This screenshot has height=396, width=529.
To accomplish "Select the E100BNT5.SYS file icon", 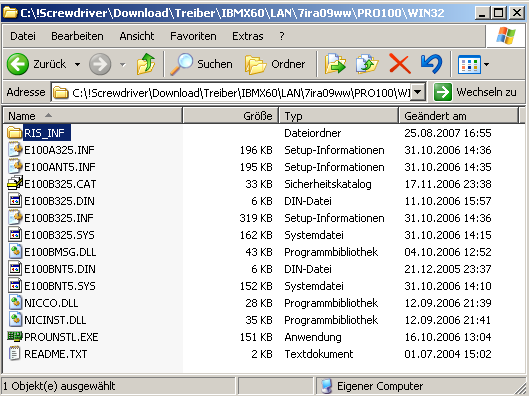I will (15, 286).
